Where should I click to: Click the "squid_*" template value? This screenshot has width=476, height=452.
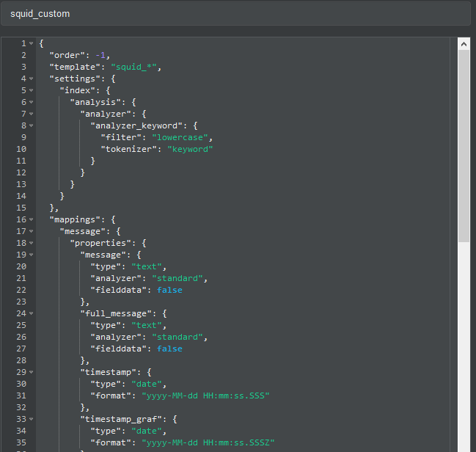pyautogui.click(x=133, y=67)
